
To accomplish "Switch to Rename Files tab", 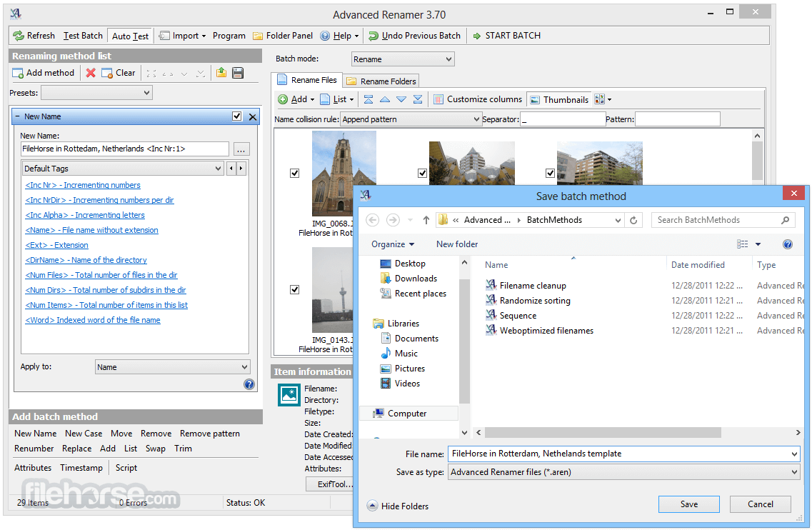I will coord(307,80).
